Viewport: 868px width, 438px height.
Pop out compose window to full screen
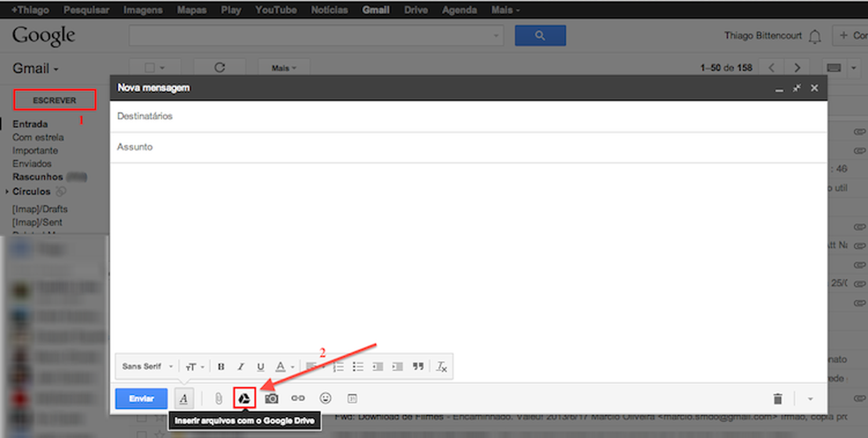797,87
